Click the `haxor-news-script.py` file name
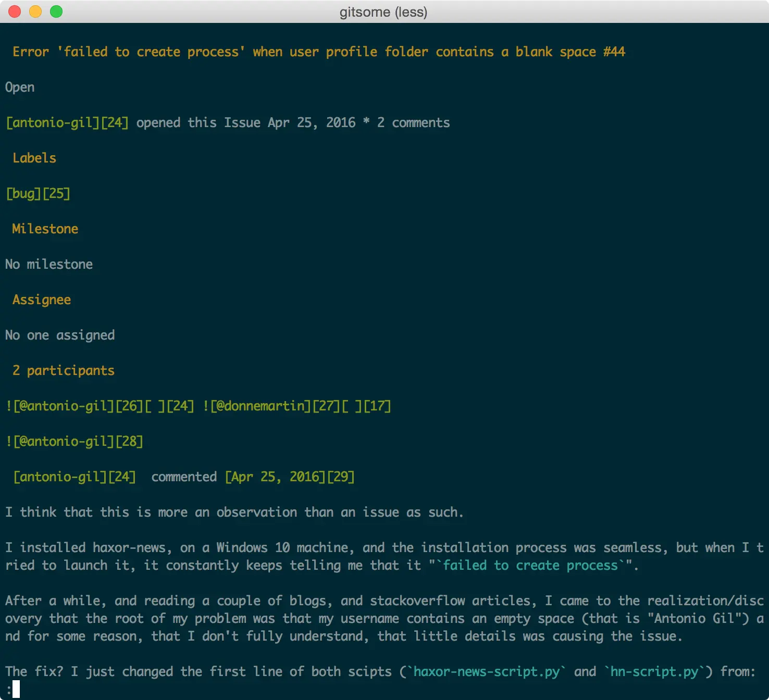Viewport: 769px width, 700px height. coord(487,672)
